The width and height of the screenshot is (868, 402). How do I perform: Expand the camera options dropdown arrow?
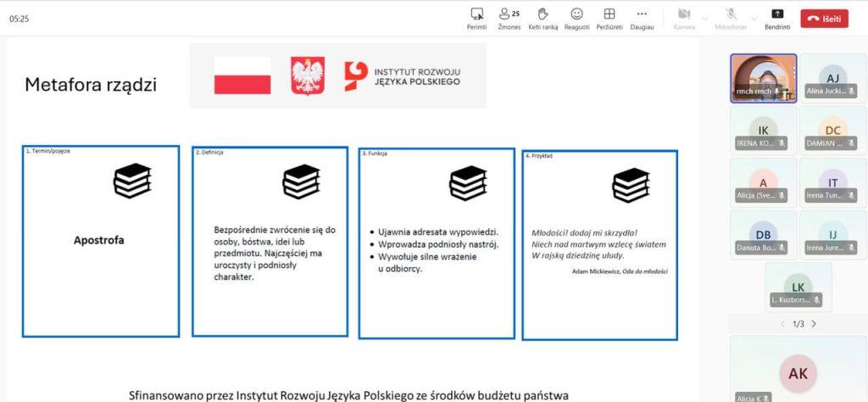(705, 16)
